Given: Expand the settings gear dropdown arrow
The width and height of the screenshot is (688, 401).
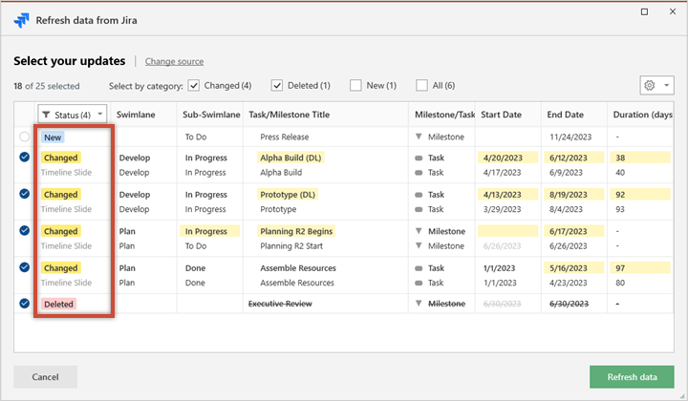Looking at the screenshot, I should click(666, 85).
